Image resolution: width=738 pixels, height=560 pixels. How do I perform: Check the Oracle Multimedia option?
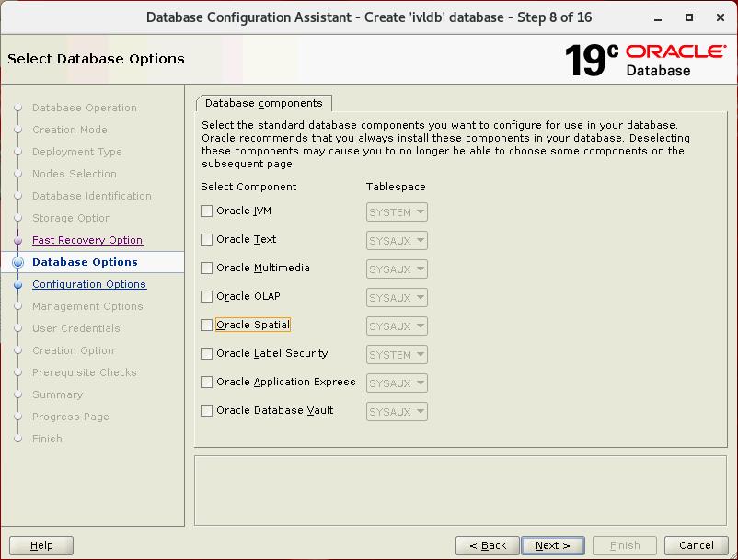coord(207,269)
